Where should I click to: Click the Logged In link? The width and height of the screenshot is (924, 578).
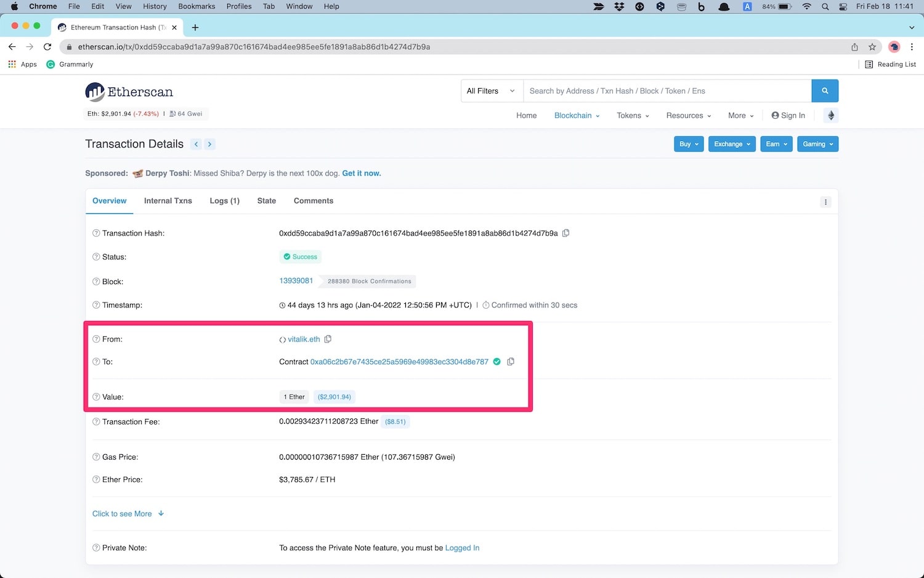(462, 548)
